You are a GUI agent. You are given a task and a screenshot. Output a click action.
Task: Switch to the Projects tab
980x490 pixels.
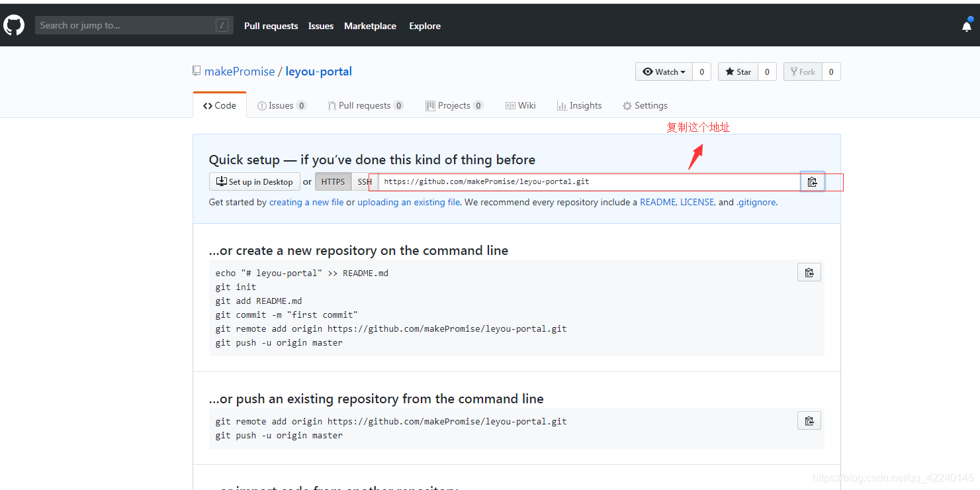(454, 105)
